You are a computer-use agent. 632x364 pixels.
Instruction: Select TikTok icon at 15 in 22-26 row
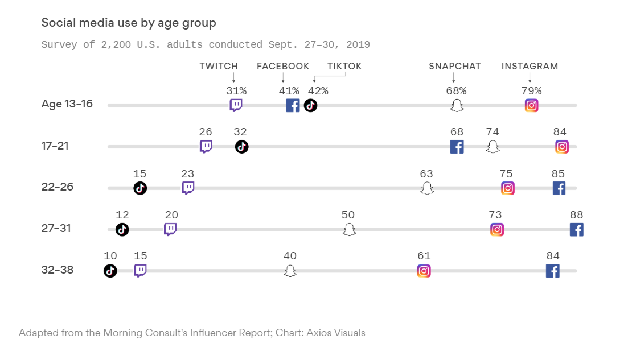point(140,188)
